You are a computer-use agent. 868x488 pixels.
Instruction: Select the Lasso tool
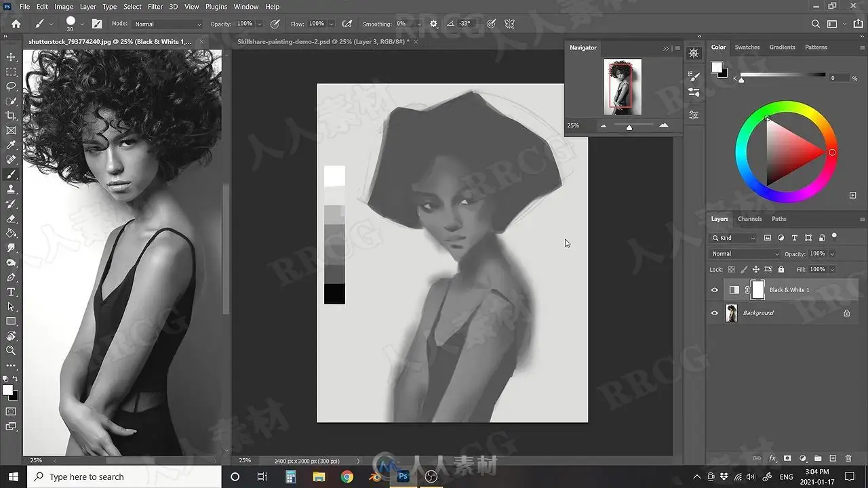[x=11, y=86]
